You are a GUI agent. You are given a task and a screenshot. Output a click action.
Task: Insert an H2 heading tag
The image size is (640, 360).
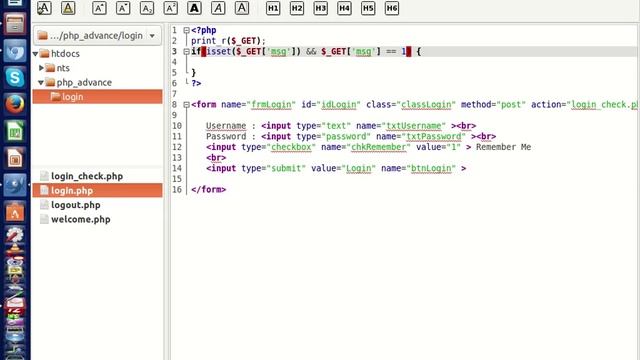point(297,8)
